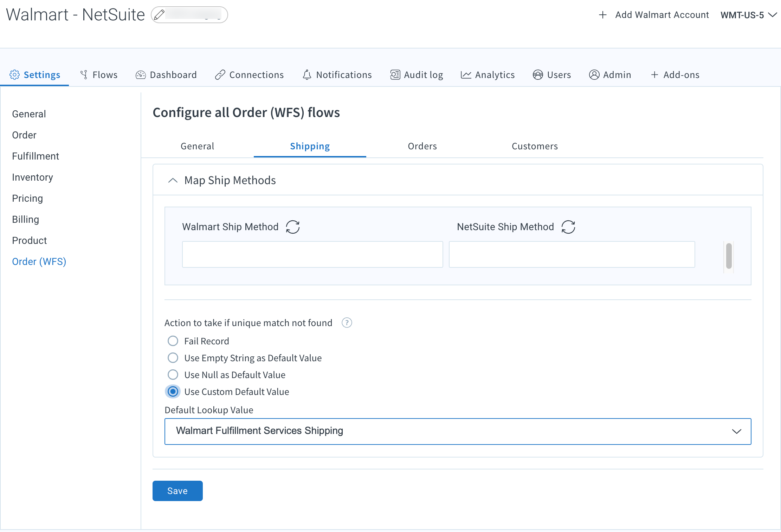Click the plus icon for Add Walmart Account

pyautogui.click(x=603, y=15)
